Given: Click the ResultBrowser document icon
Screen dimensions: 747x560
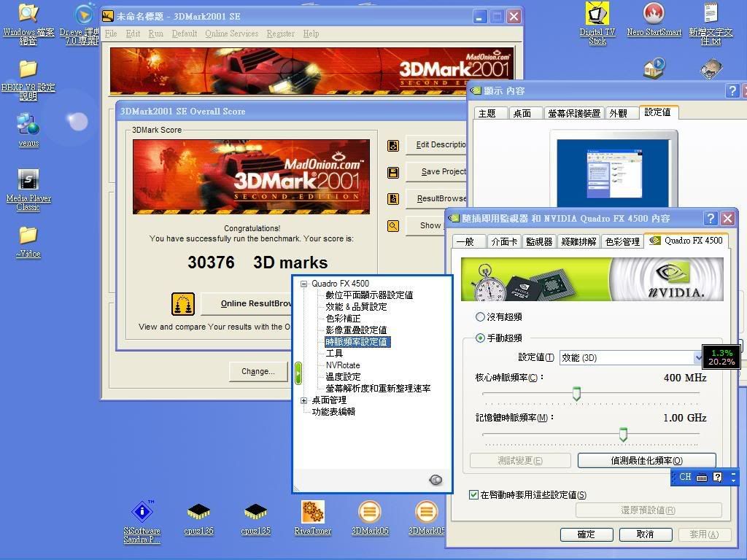Looking at the screenshot, I should (393, 198).
